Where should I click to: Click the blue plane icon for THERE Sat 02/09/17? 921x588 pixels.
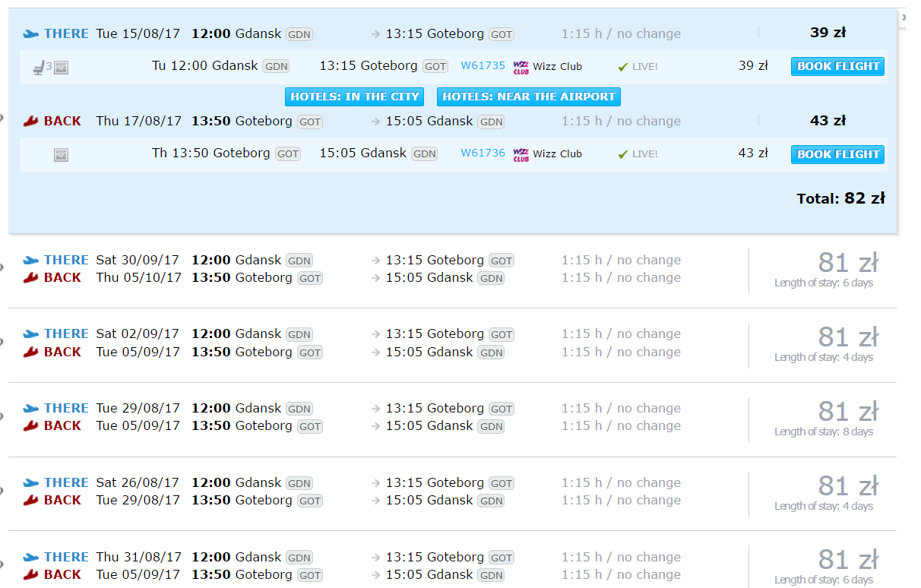point(30,334)
